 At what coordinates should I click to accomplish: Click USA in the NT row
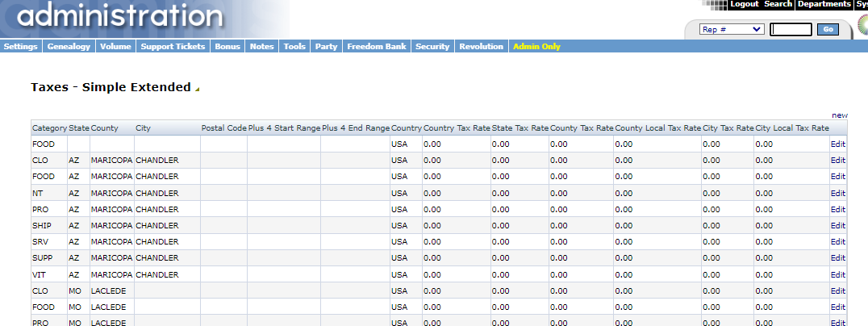[x=399, y=193]
